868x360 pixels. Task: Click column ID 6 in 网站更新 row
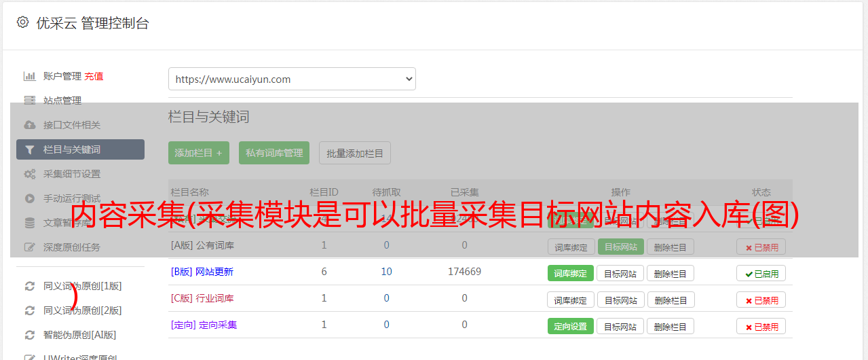tap(324, 272)
